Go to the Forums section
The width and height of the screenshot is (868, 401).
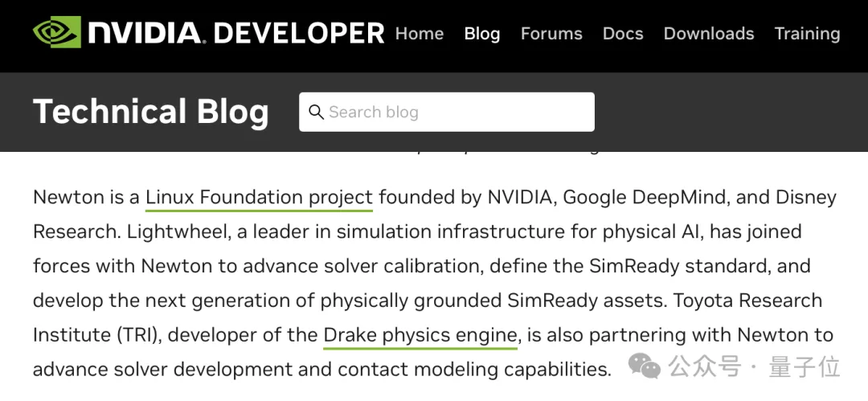tap(551, 34)
